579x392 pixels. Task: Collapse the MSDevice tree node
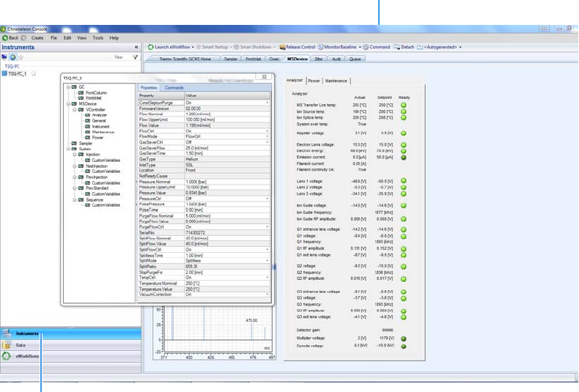click(67, 104)
